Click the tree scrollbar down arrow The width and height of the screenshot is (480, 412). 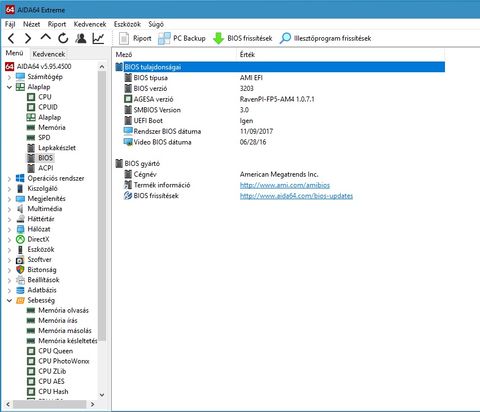tap(102, 395)
